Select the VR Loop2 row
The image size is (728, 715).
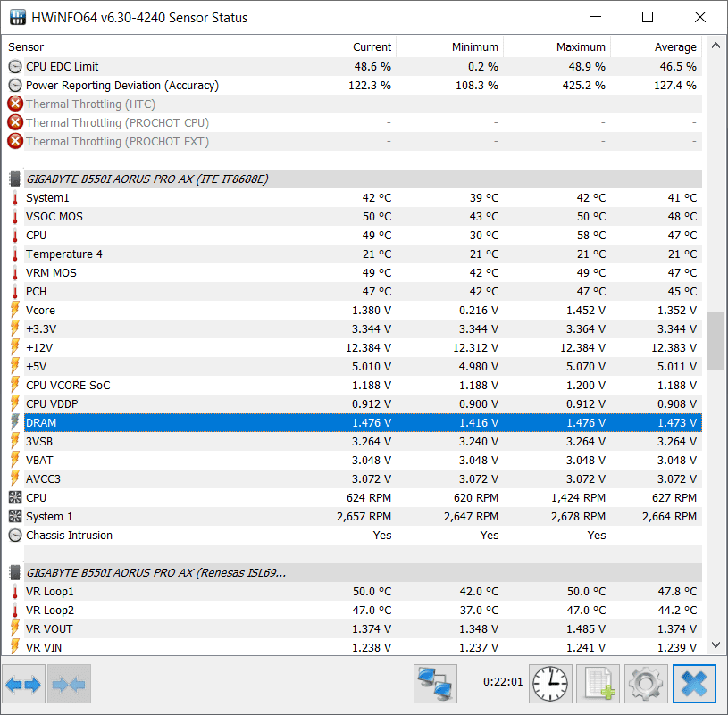coord(363,611)
